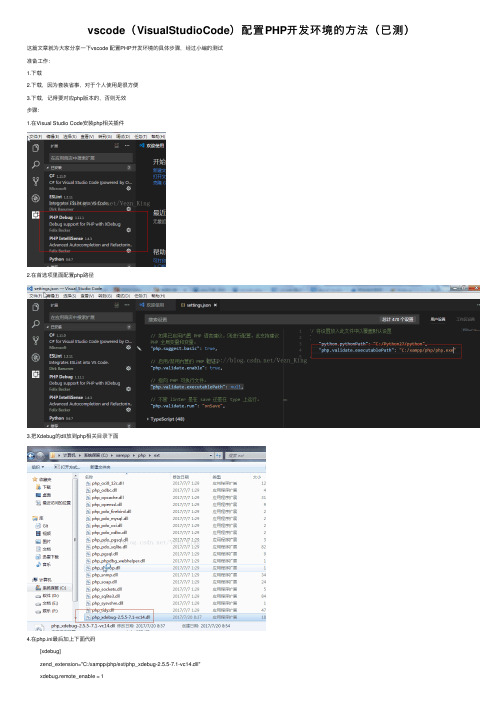The width and height of the screenshot is (504, 713).
Task: Open Explorer icon in settings.json VS Code window
Action: pyautogui.click(x=35, y=307)
